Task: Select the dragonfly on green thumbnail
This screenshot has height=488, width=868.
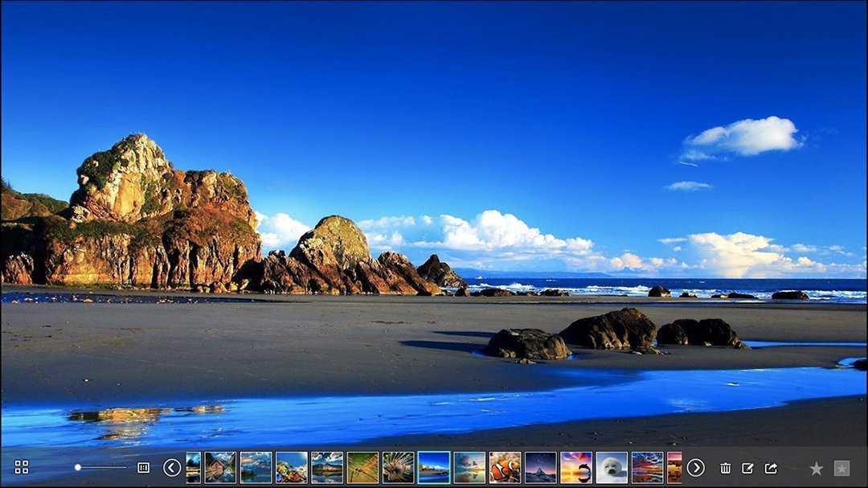Action: pyautogui.click(x=362, y=467)
